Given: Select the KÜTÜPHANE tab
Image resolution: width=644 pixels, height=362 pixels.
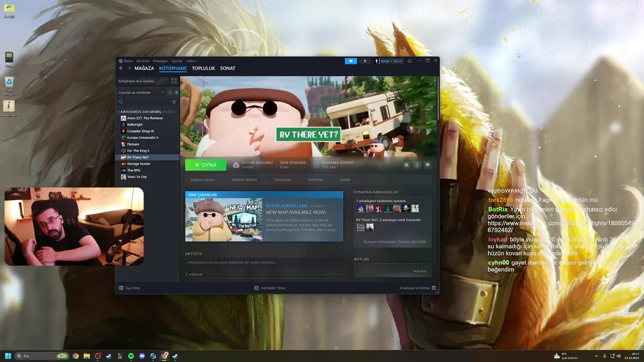Looking at the screenshot, I should 173,68.
